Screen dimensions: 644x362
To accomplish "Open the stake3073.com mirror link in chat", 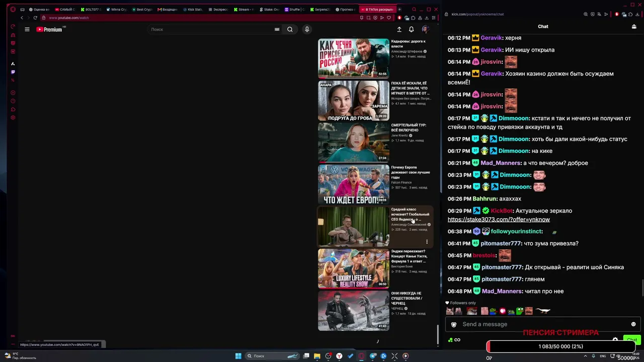I will pos(499,220).
